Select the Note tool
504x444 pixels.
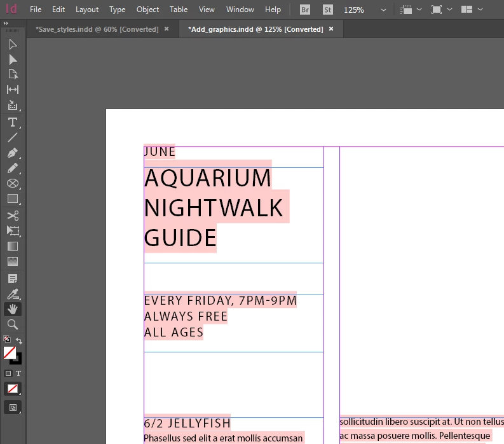tap(13, 279)
